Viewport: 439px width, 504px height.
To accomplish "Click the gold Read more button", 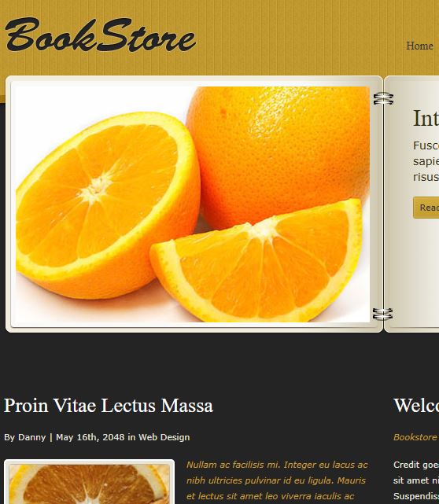I will tap(426, 208).
